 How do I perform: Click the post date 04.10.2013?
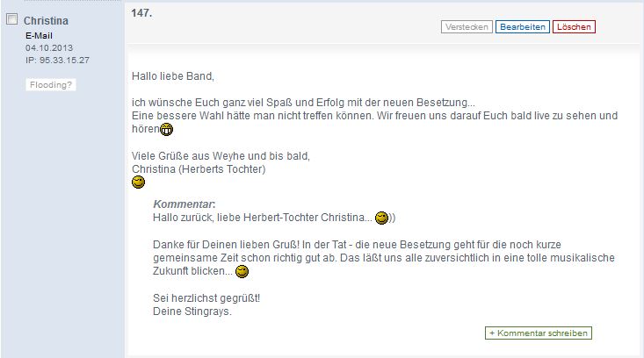tap(49, 48)
